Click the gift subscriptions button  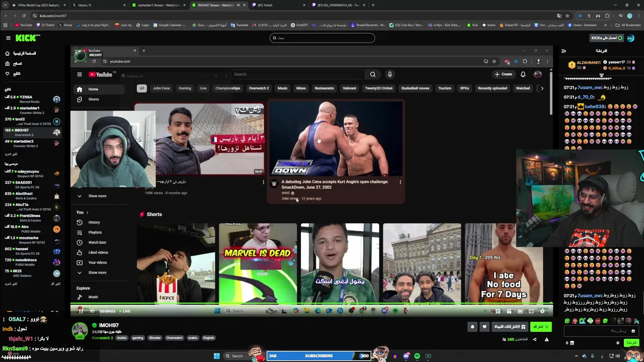[x=510, y=327]
